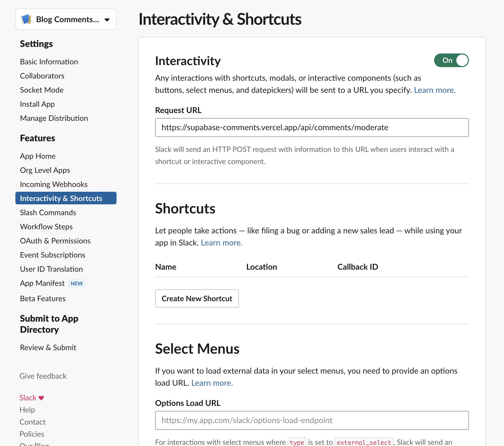Select Slash Commands in the sidebar
Viewport: 504px width, 446px height.
pos(48,212)
